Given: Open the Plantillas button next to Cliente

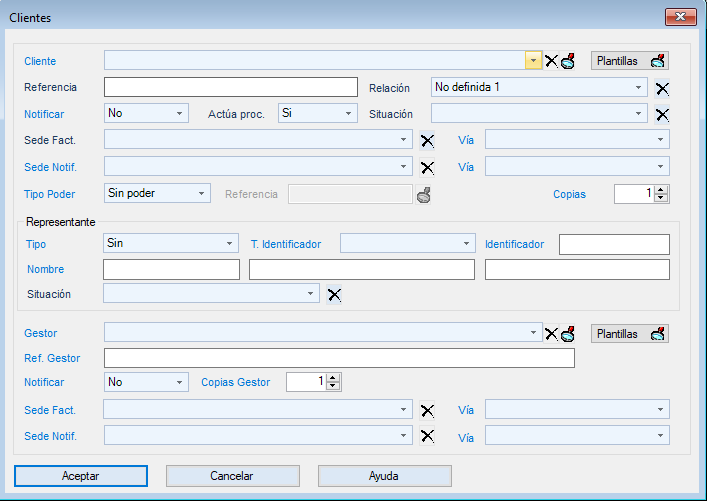Looking at the screenshot, I should click(630, 61).
